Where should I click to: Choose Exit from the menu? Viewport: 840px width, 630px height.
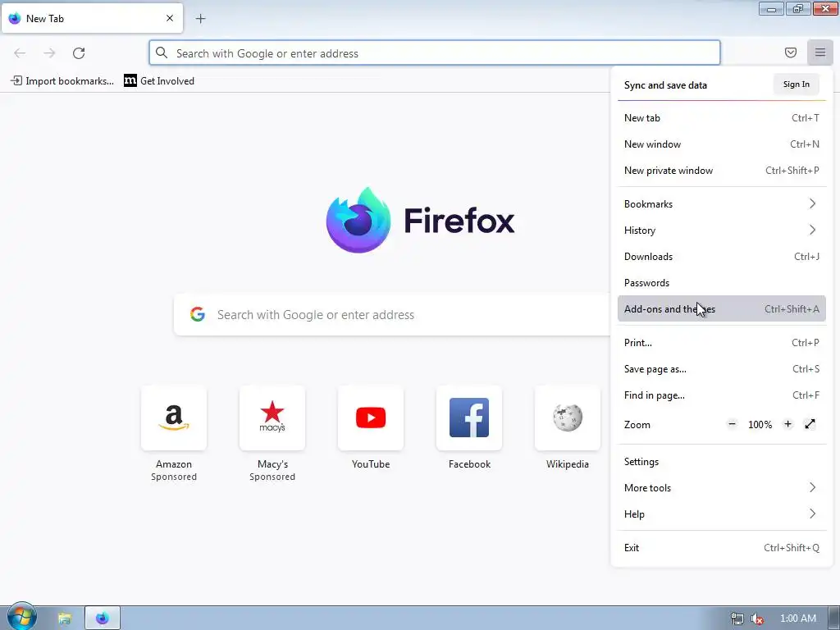pyautogui.click(x=722, y=547)
